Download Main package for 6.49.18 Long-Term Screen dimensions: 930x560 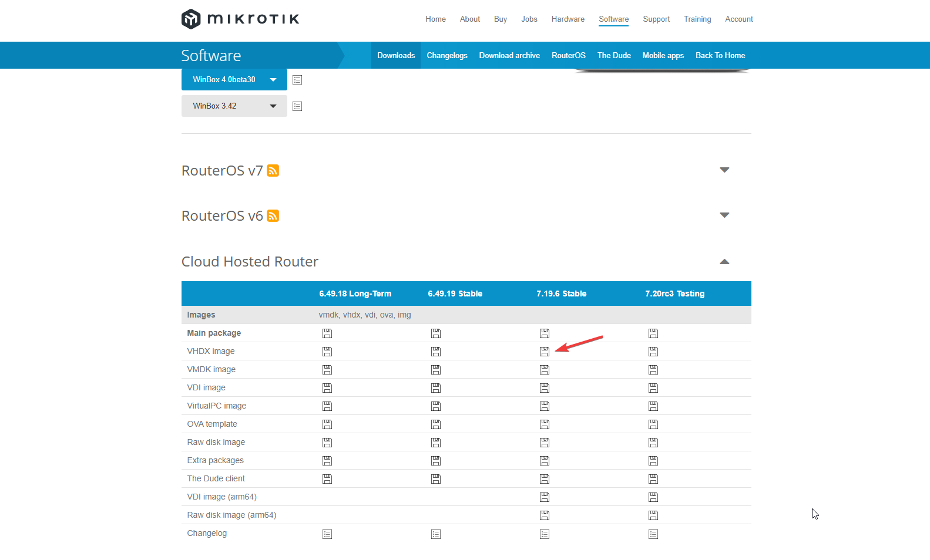(x=327, y=333)
